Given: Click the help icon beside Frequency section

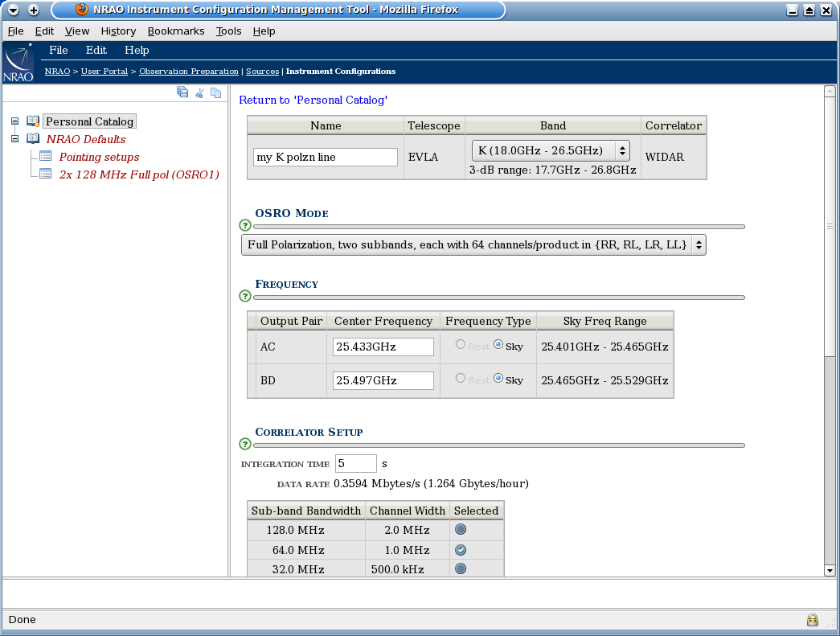Looking at the screenshot, I should 244,297.
